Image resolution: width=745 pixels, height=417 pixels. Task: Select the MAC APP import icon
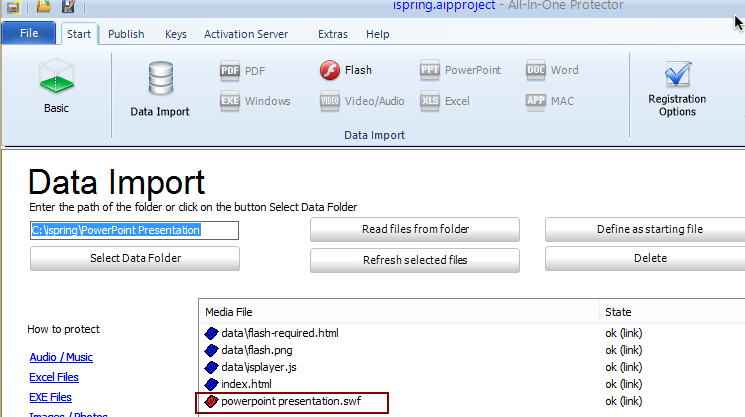[536, 101]
